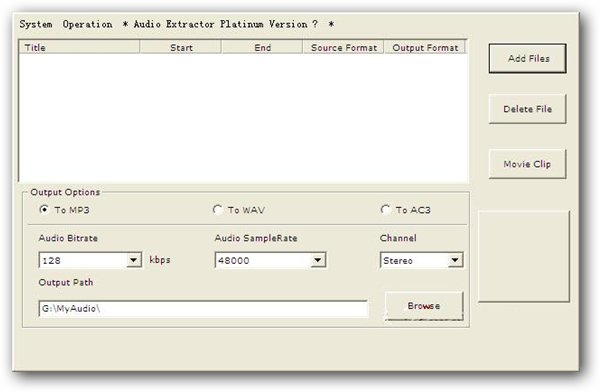The height and width of the screenshot is (392, 600).
Task: Click the Output Path text field
Action: (203, 309)
